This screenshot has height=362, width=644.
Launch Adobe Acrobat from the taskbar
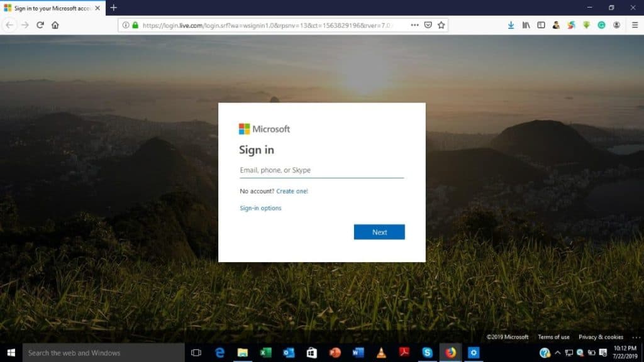404,353
